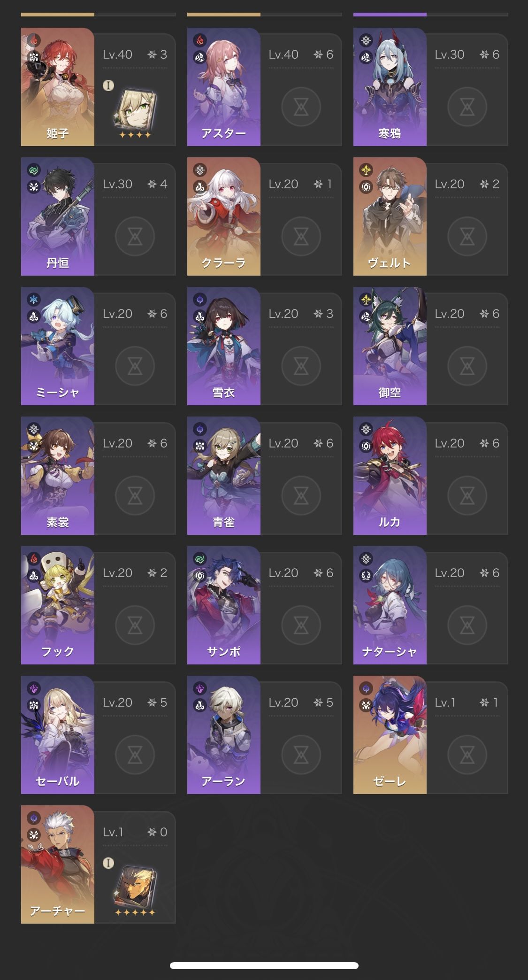Open the ルカ character portrait
528x980 pixels.
[x=390, y=476]
